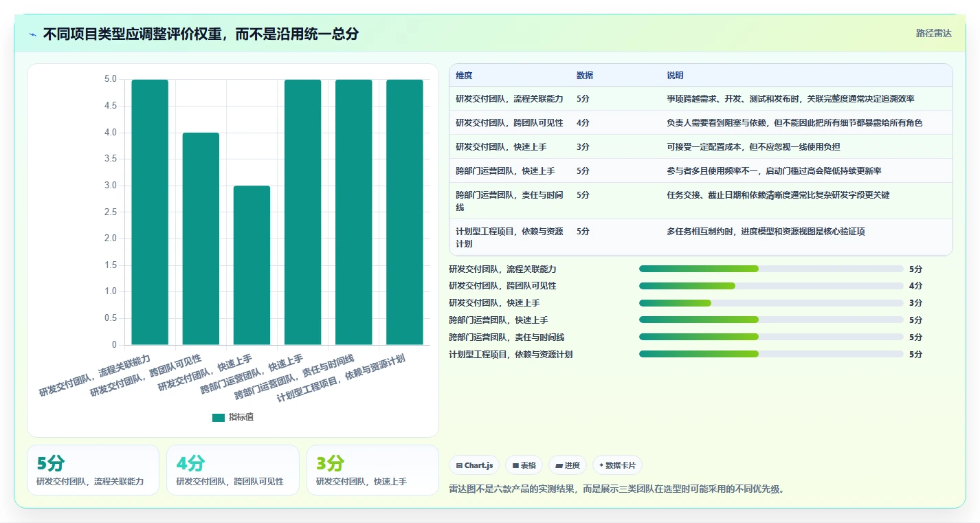Open the 4分 data card
Viewport: 980px width, 523px height.
click(233, 470)
